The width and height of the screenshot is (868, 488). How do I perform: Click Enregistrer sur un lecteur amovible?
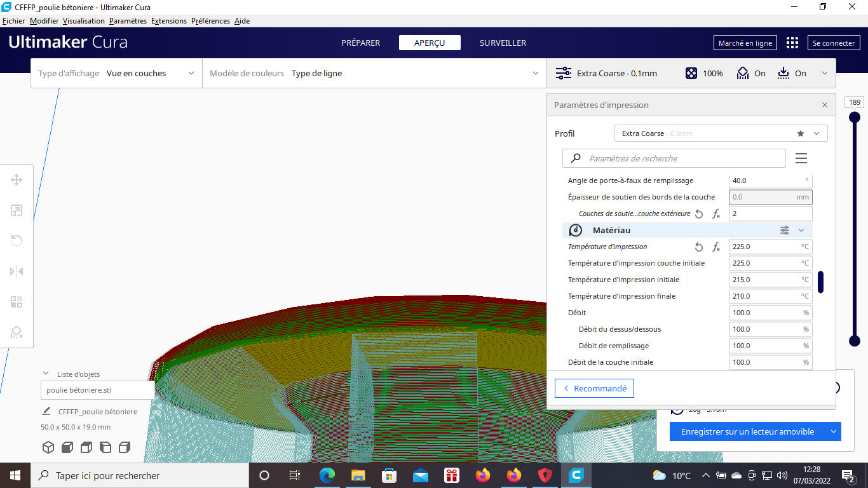tap(747, 431)
